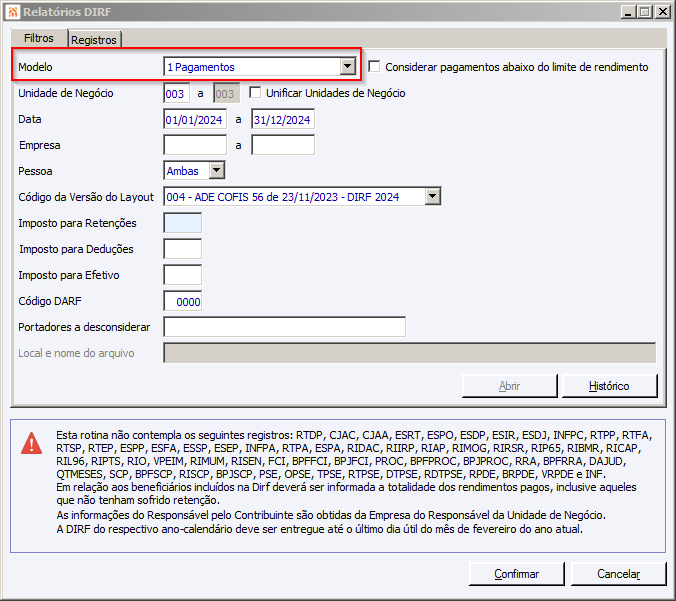
Task: Click the Abrir button
Action: pos(510,386)
